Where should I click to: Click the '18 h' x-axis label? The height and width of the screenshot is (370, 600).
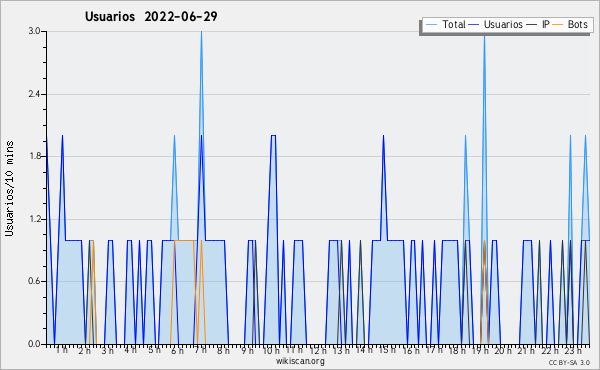pyautogui.click(x=457, y=350)
